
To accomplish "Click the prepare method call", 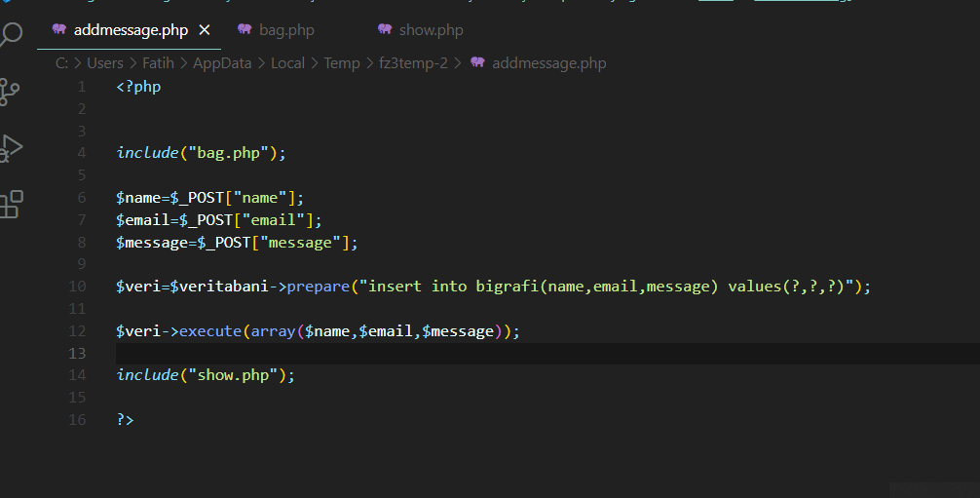I will tap(319, 286).
